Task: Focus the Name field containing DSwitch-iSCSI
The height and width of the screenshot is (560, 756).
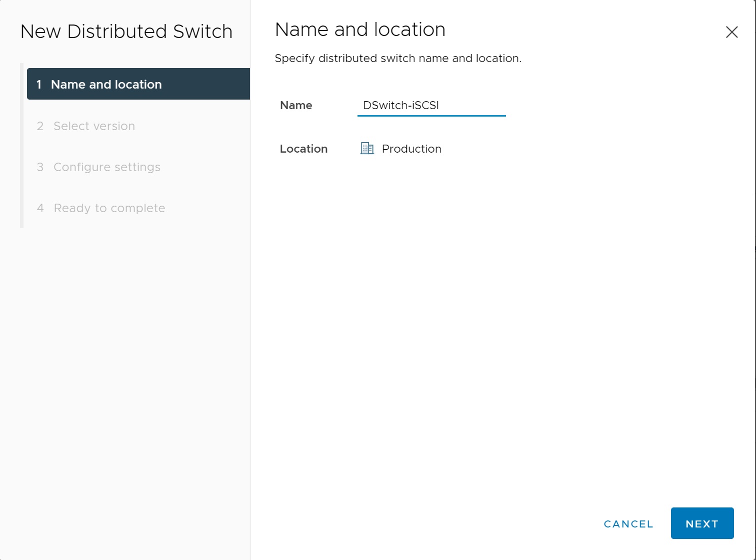Action: pyautogui.click(x=431, y=106)
